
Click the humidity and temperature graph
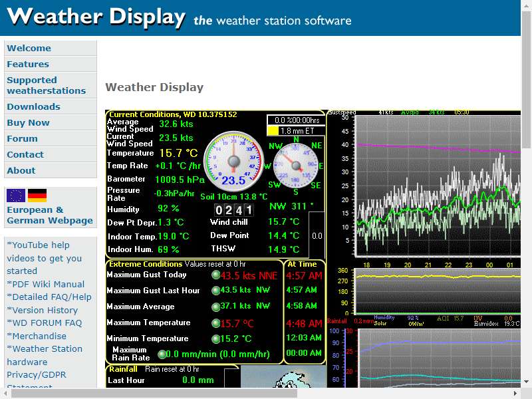(x=440, y=358)
